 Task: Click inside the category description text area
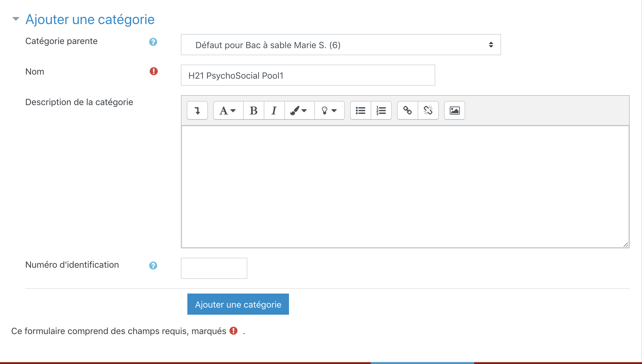[405, 187]
